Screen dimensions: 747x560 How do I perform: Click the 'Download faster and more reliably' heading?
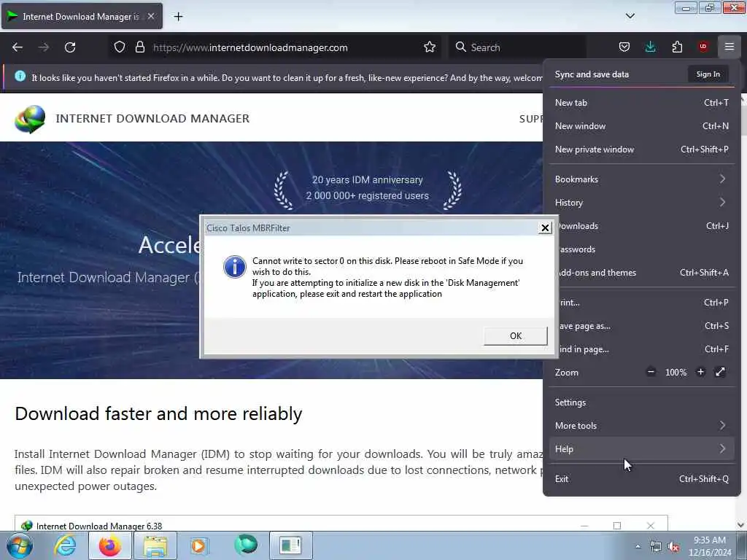click(x=158, y=413)
